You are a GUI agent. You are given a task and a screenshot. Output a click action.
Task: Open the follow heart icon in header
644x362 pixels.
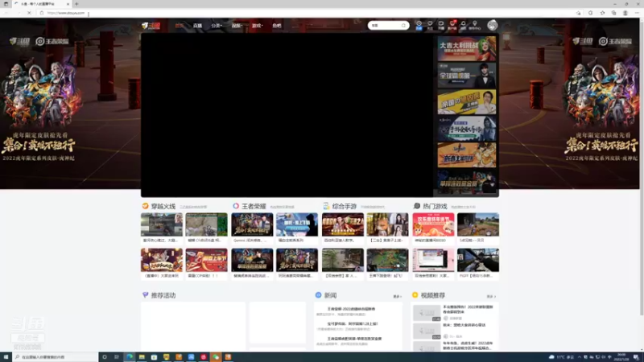(x=430, y=25)
